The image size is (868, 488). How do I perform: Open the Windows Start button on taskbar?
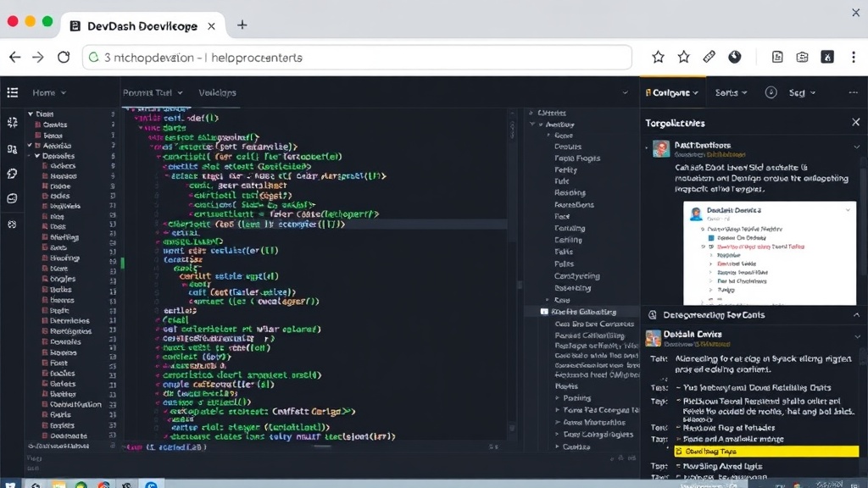point(10,484)
